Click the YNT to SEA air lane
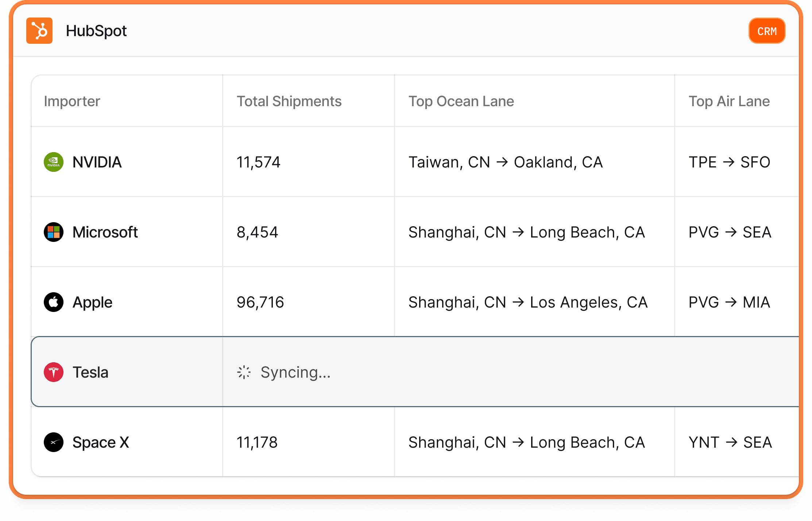This screenshot has height=521, width=812. click(x=730, y=442)
